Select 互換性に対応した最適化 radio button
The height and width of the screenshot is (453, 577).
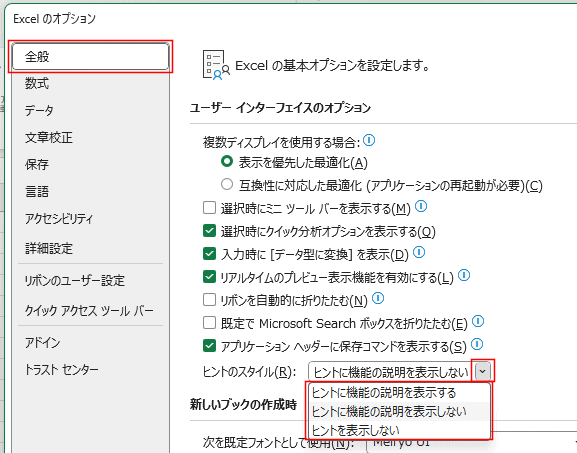[x=227, y=184]
